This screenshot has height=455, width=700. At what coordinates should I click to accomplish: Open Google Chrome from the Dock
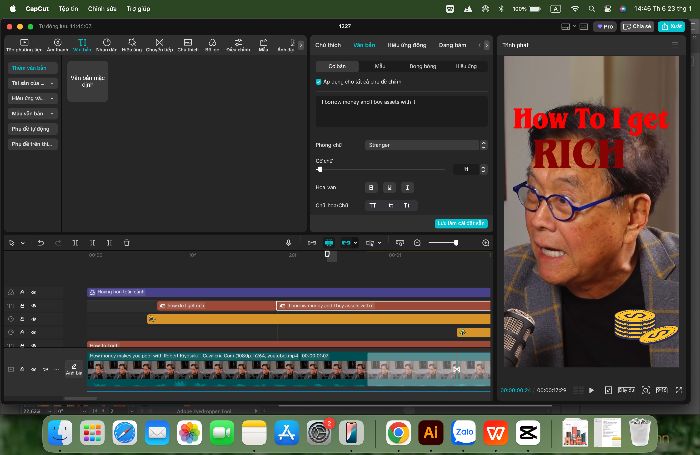pyautogui.click(x=398, y=433)
